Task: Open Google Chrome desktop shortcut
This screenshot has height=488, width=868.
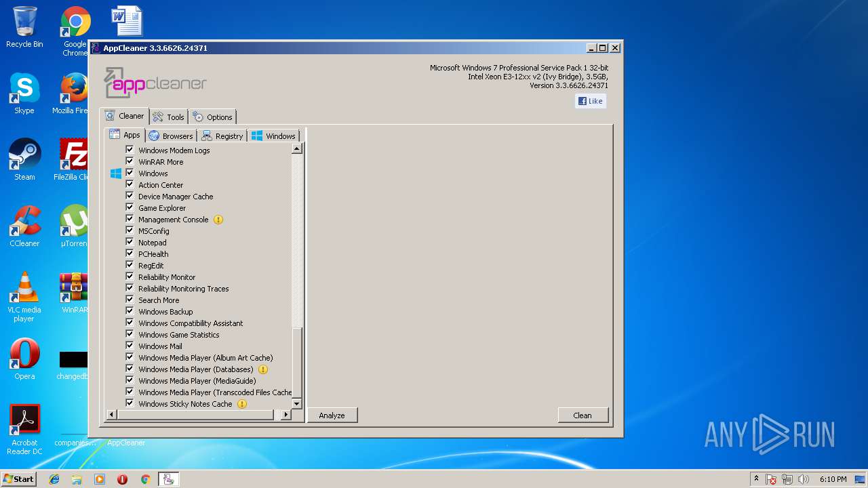Action: [75, 31]
